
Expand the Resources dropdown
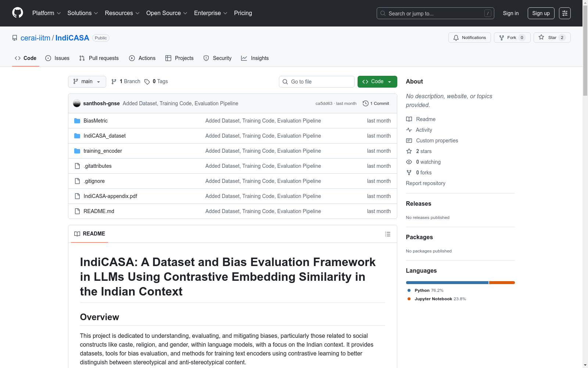(x=122, y=13)
